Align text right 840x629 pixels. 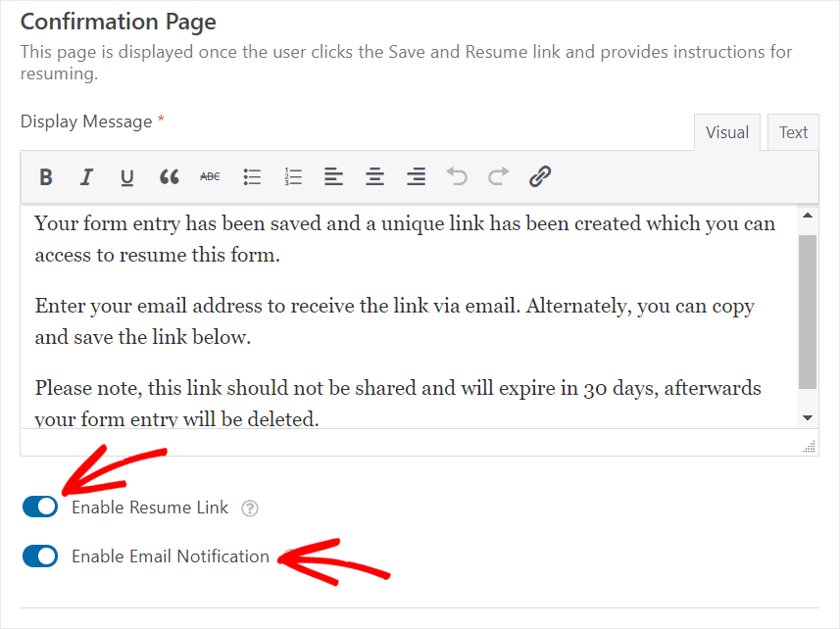coord(416,176)
